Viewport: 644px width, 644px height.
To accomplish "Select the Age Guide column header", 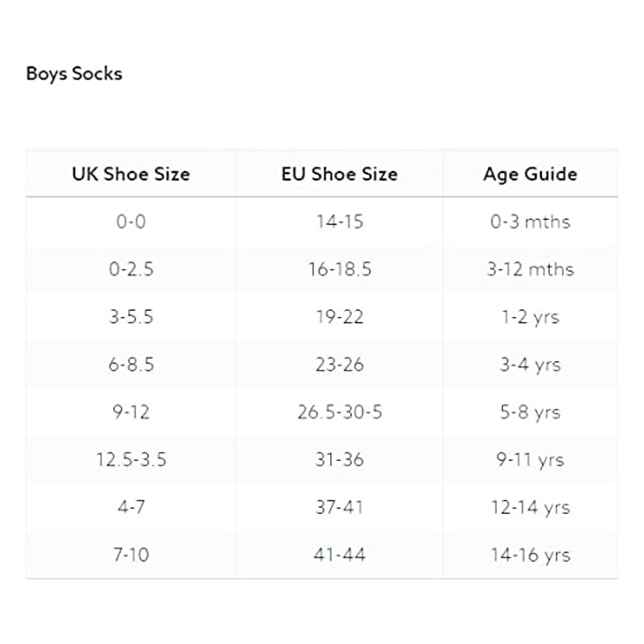I will (x=530, y=174).
